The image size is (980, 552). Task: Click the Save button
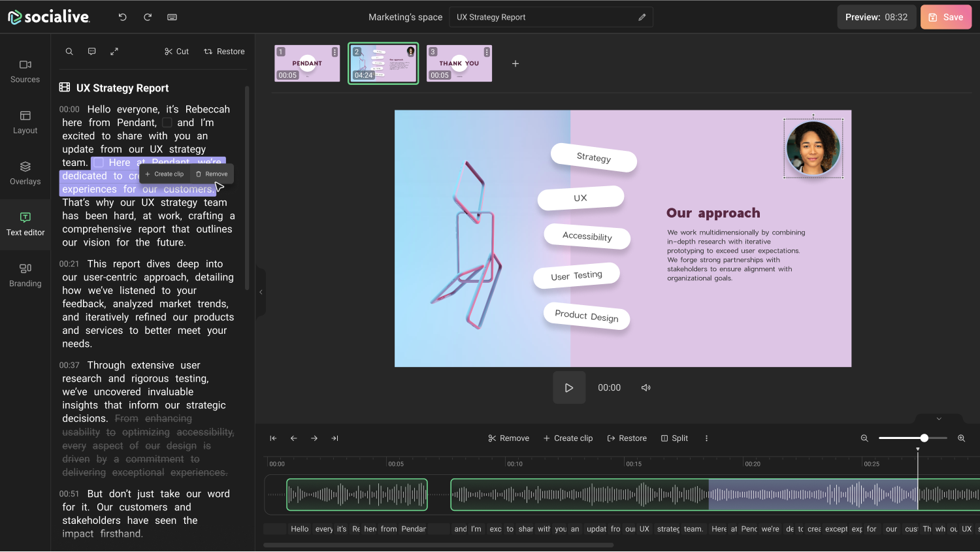(x=945, y=17)
